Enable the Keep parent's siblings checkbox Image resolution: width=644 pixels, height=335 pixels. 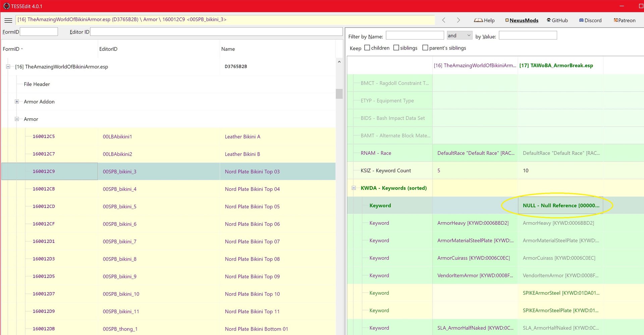coord(425,48)
